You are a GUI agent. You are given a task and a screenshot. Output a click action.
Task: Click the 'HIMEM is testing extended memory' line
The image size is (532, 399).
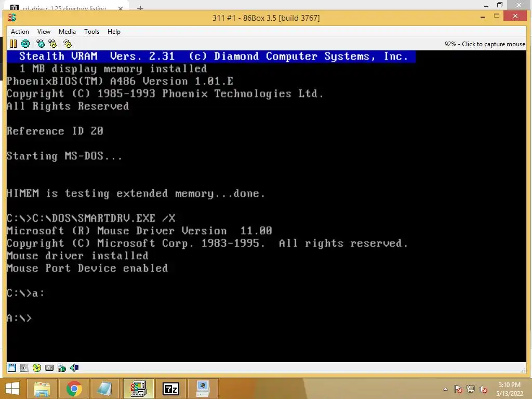[136, 193]
